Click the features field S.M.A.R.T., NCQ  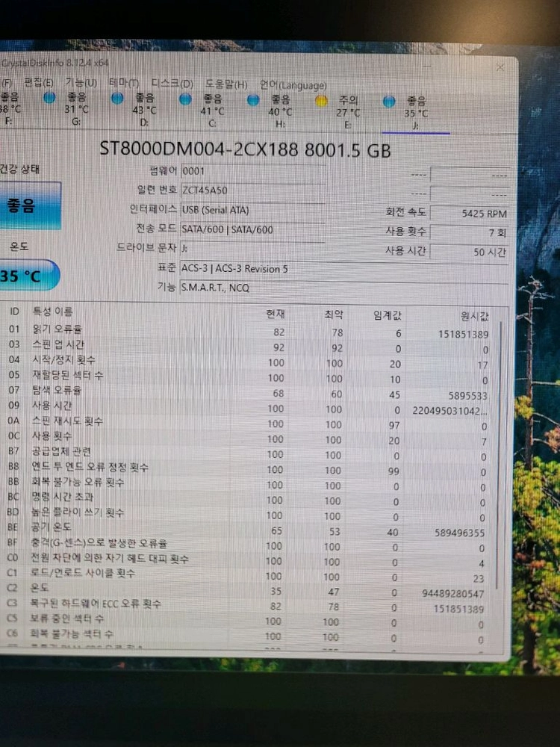coord(343,288)
